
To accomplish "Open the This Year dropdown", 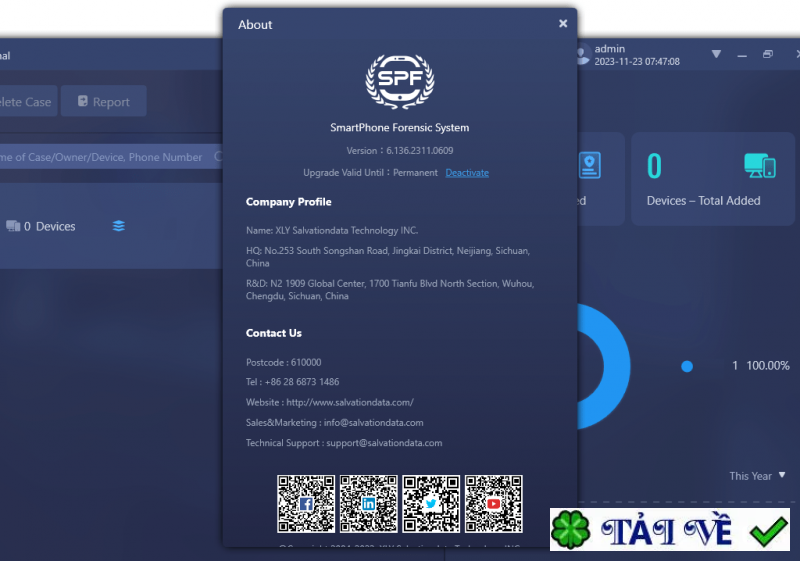I will click(x=758, y=476).
